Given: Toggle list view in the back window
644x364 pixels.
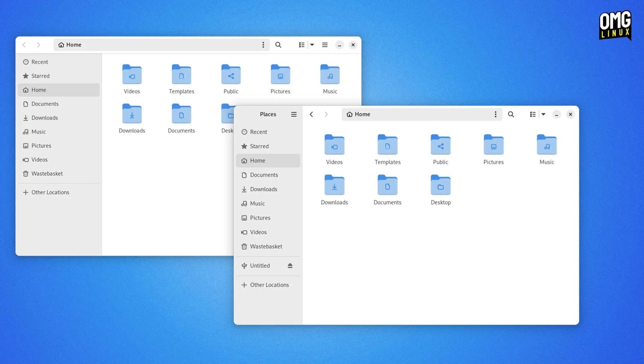Looking at the screenshot, I should click(x=302, y=45).
